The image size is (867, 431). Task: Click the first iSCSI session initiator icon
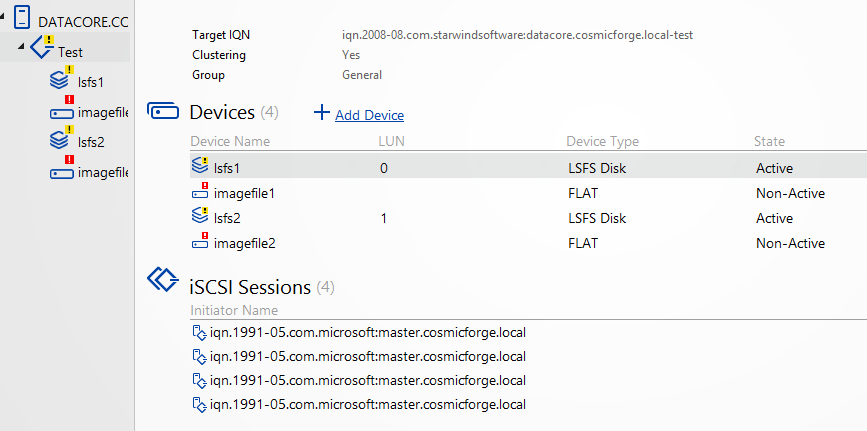pyautogui.click(x=199, y=333)
